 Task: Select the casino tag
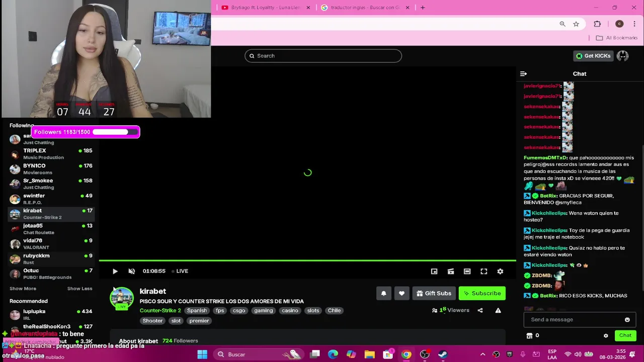[290, 310]
